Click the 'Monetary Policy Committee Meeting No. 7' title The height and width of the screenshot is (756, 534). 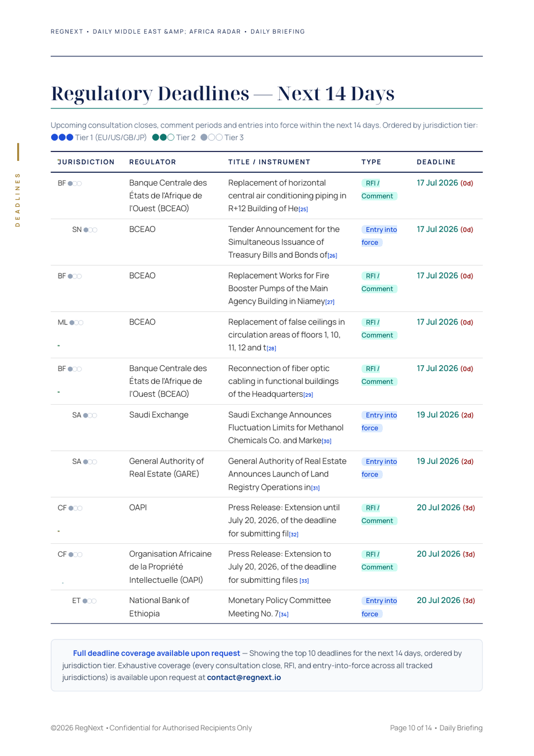(x=279, y=607)
